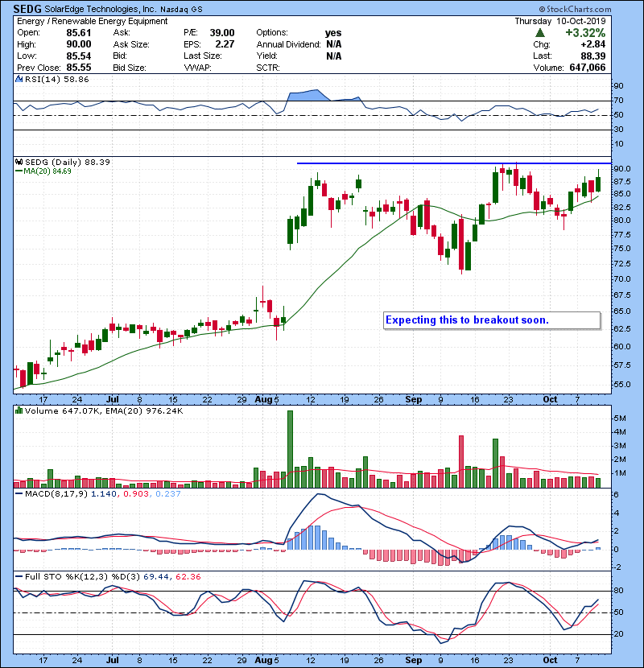This screenshot has width=644, height=668.
Task: Click the SEDG (Daily) 88.39 chart label
Action: click(x=68, y=162)
